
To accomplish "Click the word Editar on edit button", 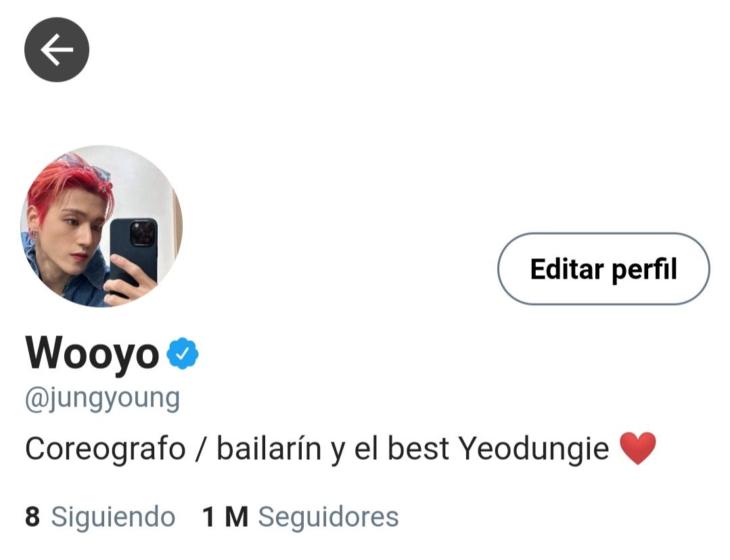I will tap(567, 269).
